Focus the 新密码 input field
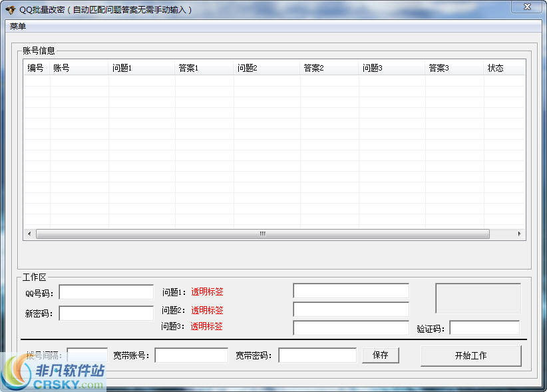The image size is (547, 392). [x=106, y=313]
